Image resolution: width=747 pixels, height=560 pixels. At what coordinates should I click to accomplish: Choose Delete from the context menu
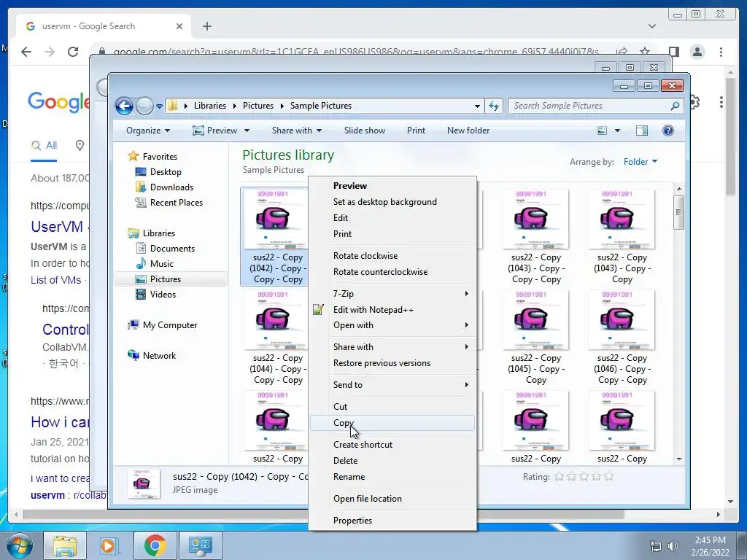(x=392, y=461)
